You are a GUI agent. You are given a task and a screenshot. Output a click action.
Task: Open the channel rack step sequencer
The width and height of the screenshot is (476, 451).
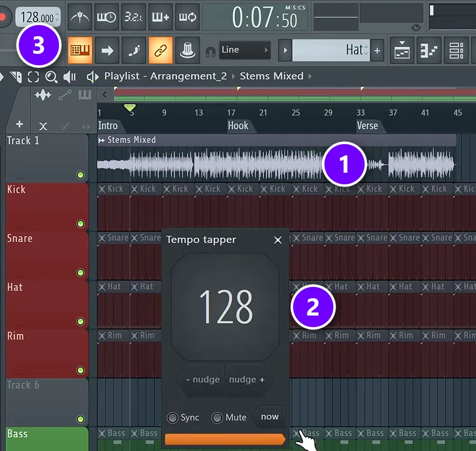coord(428,50)
